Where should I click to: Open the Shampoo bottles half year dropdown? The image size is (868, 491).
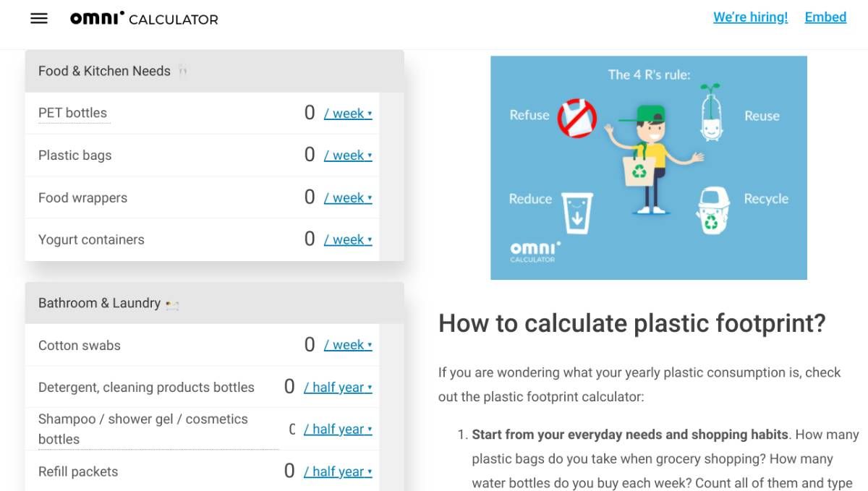(338, 429)
